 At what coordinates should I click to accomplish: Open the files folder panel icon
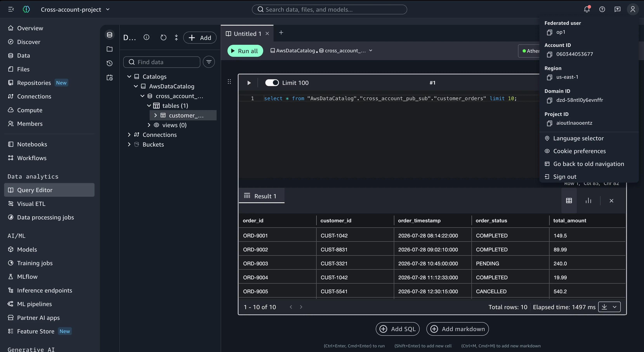pos(109,49)
